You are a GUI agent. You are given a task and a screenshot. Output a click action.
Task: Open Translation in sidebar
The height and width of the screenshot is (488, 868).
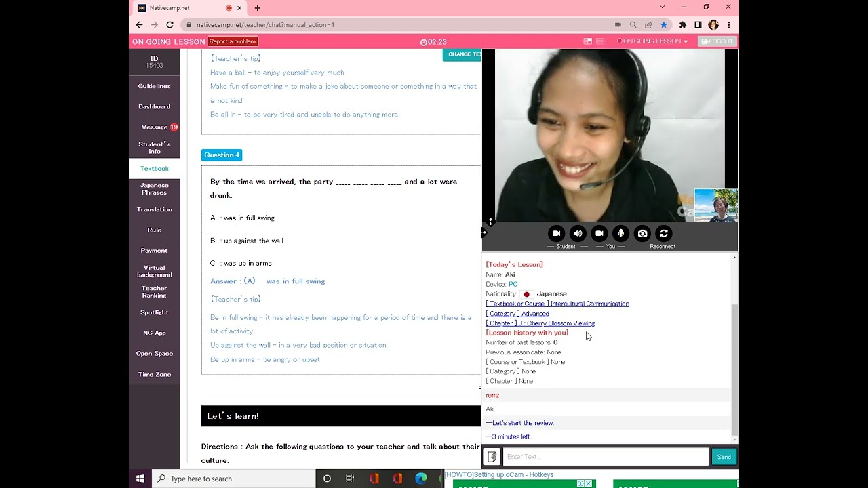[155, 209]
